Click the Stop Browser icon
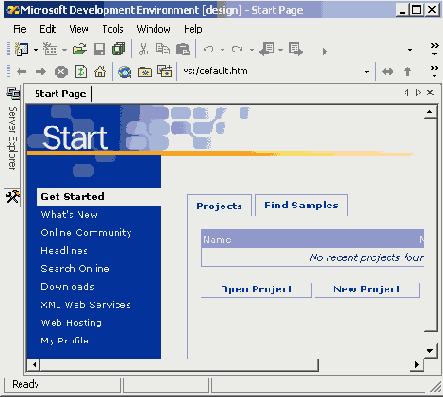The height and width of the screenshot is (397, 443). coord(61,72)
